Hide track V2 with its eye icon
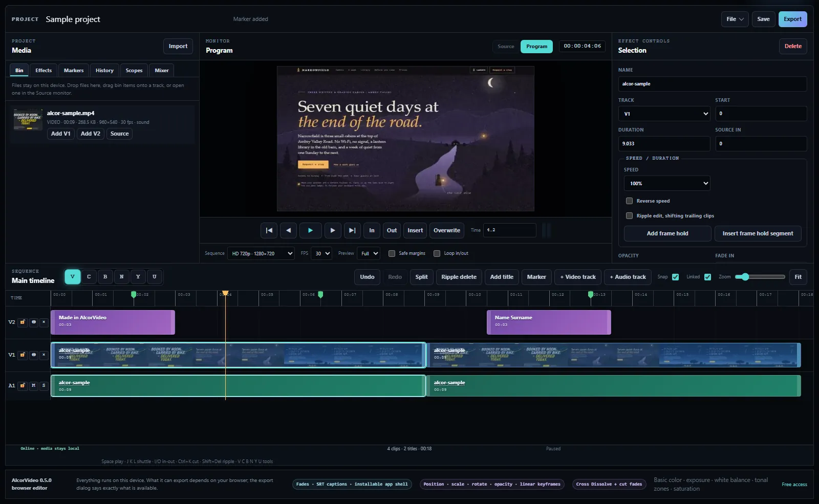Viewport: 819px width, 504px height. 34,322
